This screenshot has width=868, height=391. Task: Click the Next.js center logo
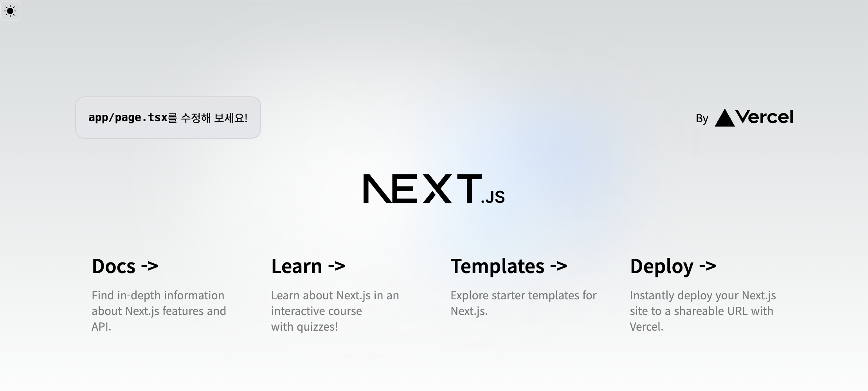pos(434,189)
